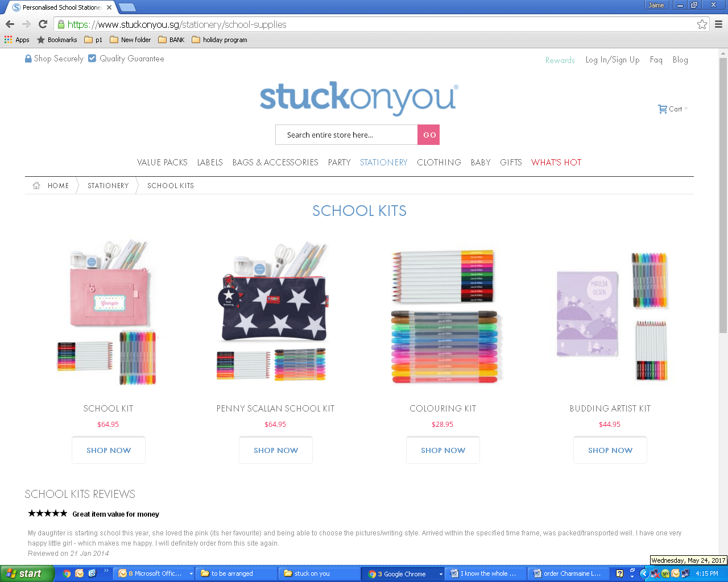Switch to 'order Charmaine L' Word document
728x582 pixels.
coord(569,573)
